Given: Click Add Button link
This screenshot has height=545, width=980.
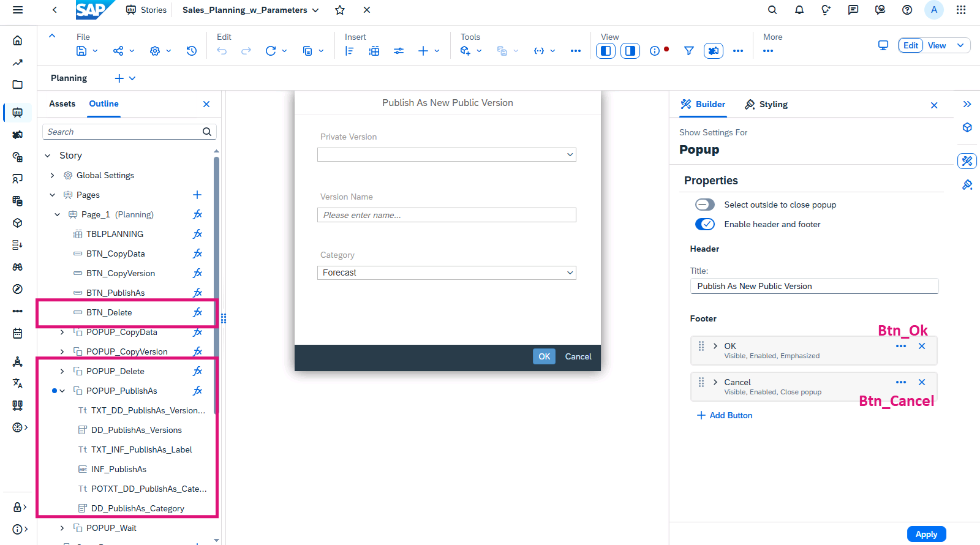Looking at the screenshot, I should coord(725,415).
